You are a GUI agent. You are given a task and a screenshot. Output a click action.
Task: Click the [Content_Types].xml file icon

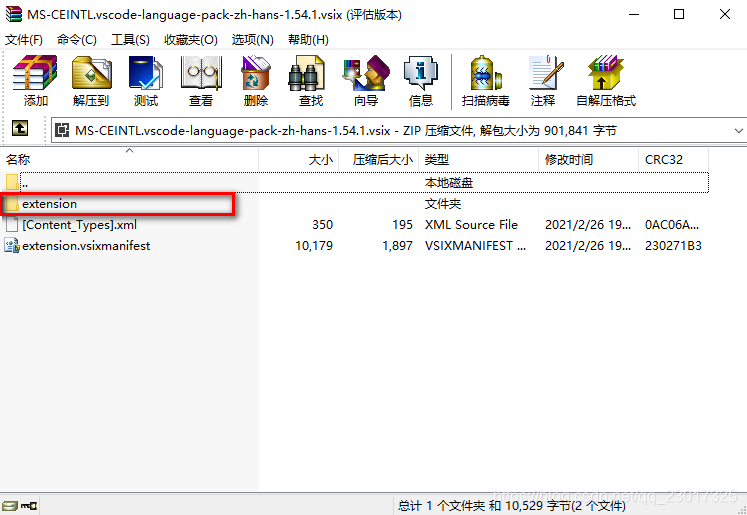[x=11, y=224]
